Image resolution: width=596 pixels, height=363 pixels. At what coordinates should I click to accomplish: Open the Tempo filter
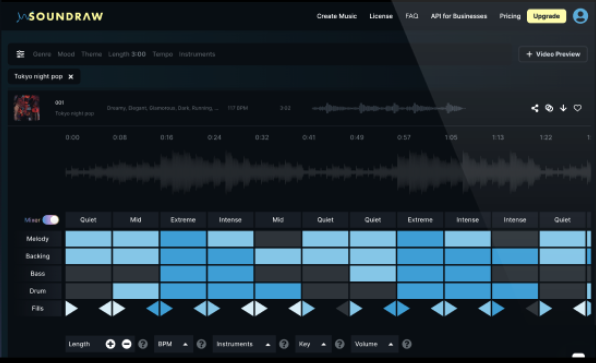(163, 54)
